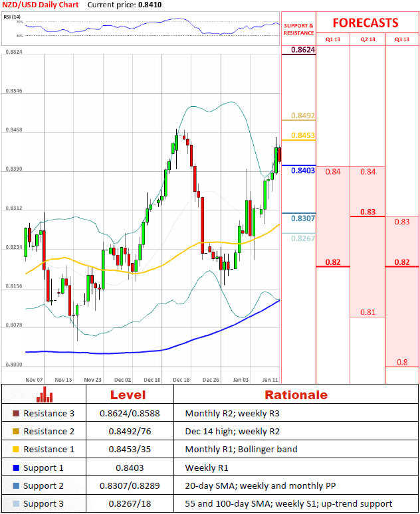The image size is (420, 514).
Task: Click the red bar chart icon in table header
Action: [45, 394]
